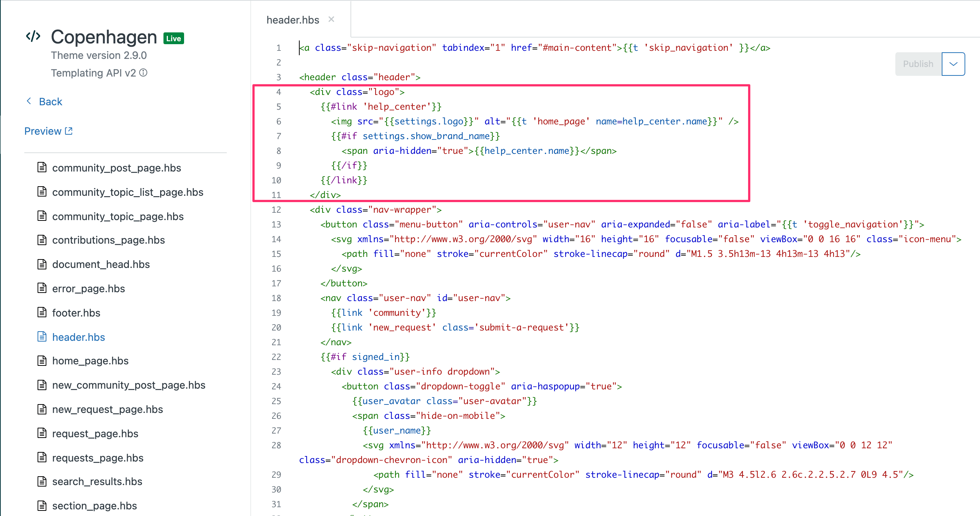This screenshot has height=516, width=980.
Task: Click the {{link 'new_request'}} code line
Action: pos(455,328)
